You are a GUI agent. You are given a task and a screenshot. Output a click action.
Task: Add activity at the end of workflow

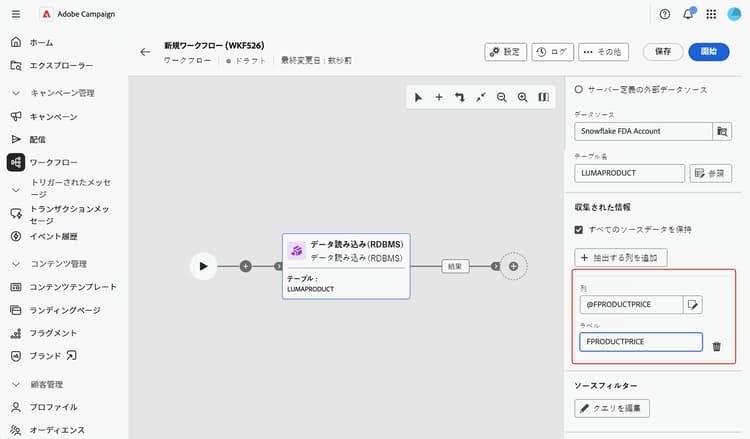click(x=513, y=266)
